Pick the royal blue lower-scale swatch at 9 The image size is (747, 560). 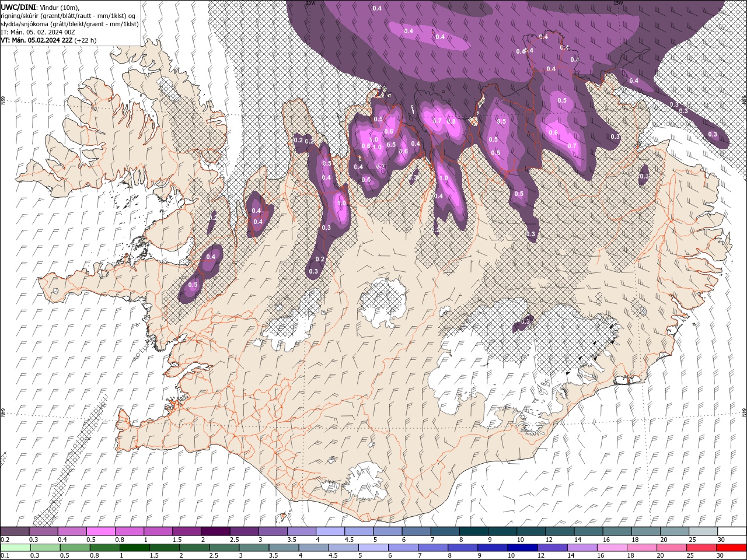pos(493,548)
